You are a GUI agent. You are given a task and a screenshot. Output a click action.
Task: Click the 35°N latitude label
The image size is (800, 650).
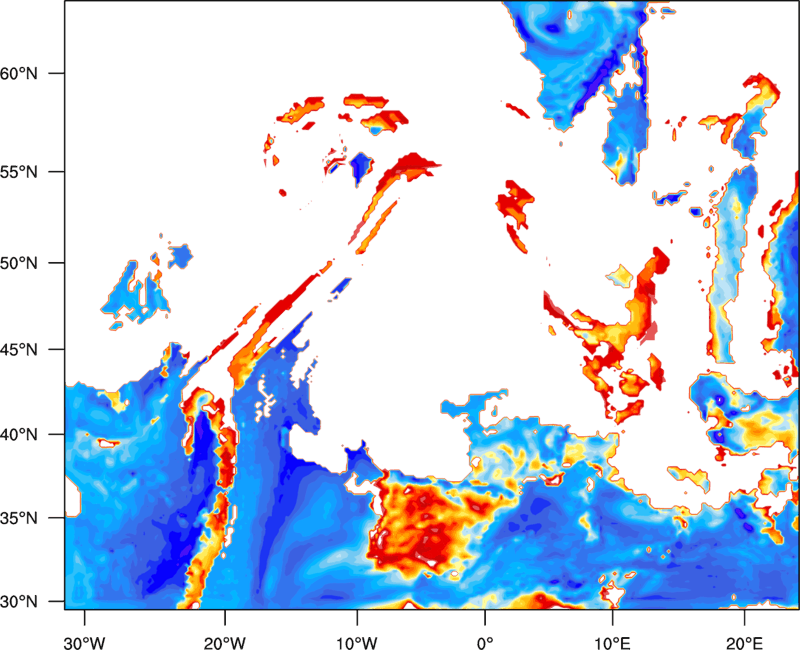pos(19,518)
